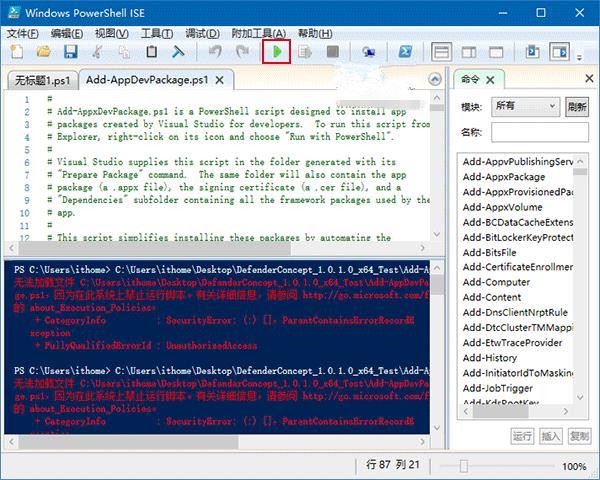This screenshot has height=480, width=600.
Task: Open the 文件(F) menu
Action: coord(22,34)
